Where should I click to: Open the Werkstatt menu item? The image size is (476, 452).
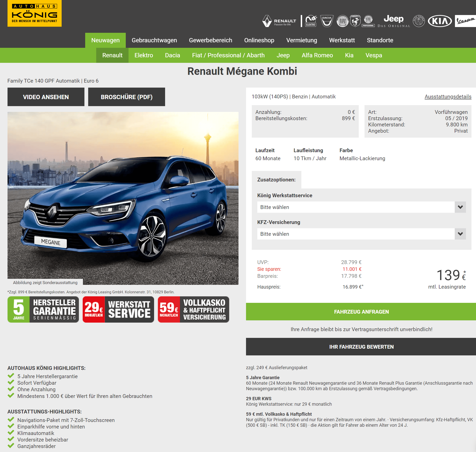(342, 40)
